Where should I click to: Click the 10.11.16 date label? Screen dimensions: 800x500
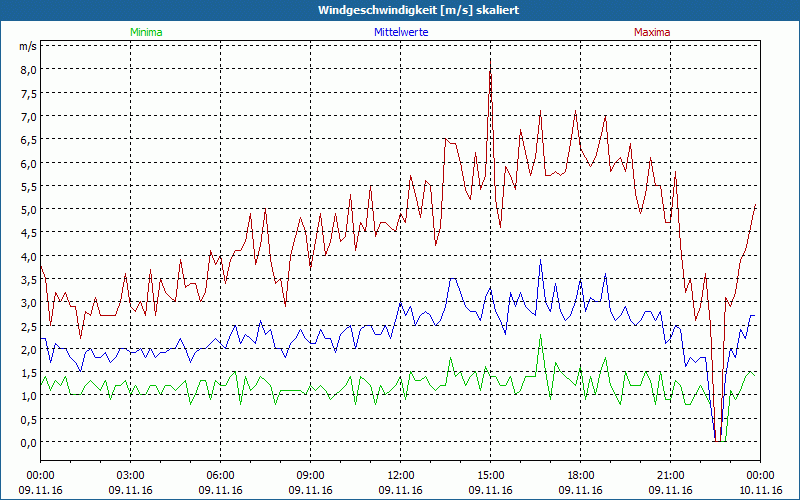(760, 490)
